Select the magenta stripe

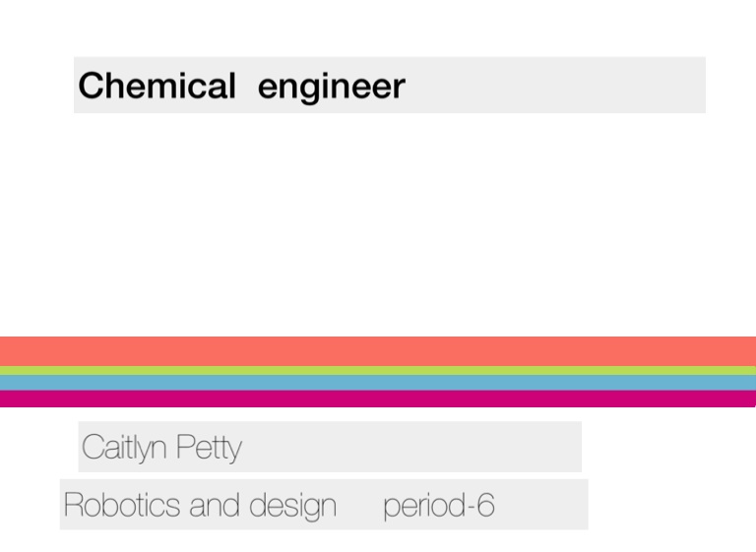point(378,399)
